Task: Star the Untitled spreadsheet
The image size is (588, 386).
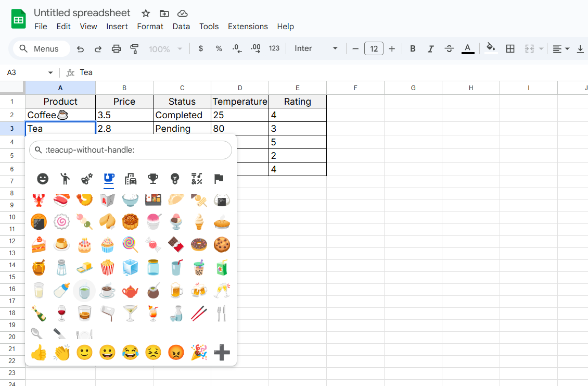Action: tap(145, 13)
